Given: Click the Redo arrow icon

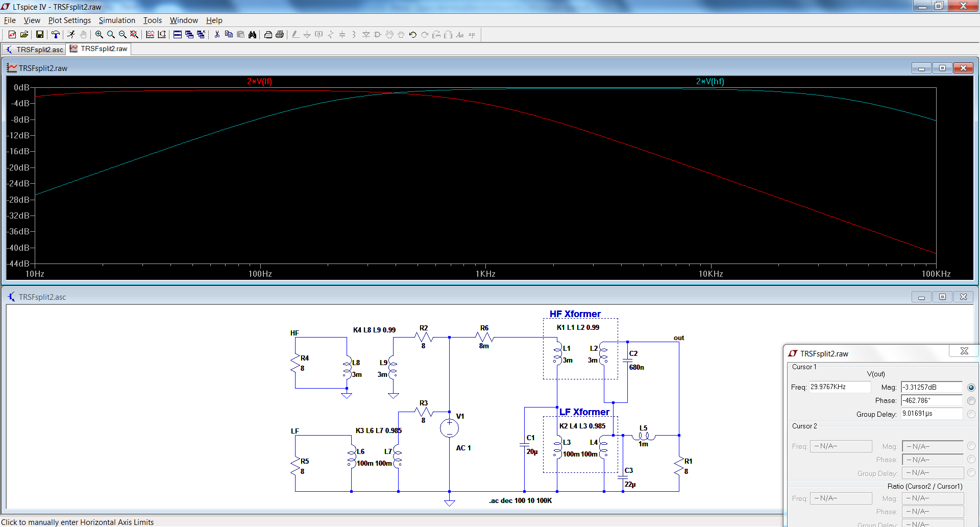Looking at the screenshot, I should pos(425,35).
